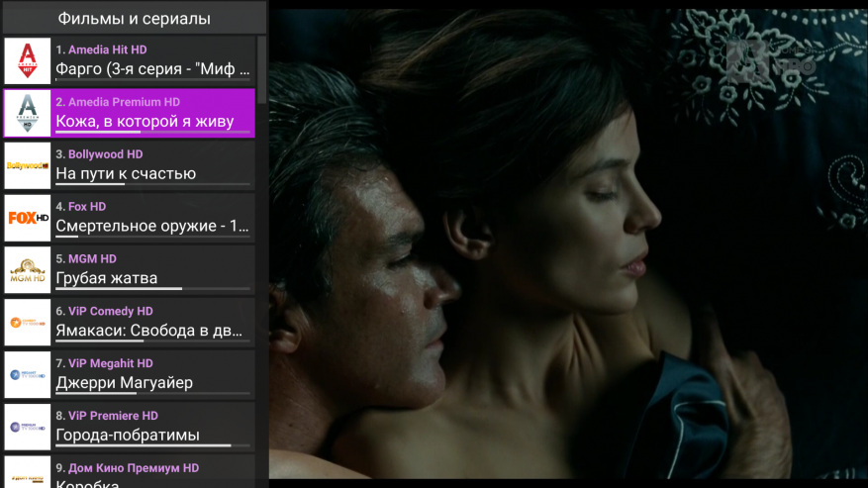Open the program Фарго (3-я серия
The height and width of the screenshot is (488, 868).
coord(152,69)
